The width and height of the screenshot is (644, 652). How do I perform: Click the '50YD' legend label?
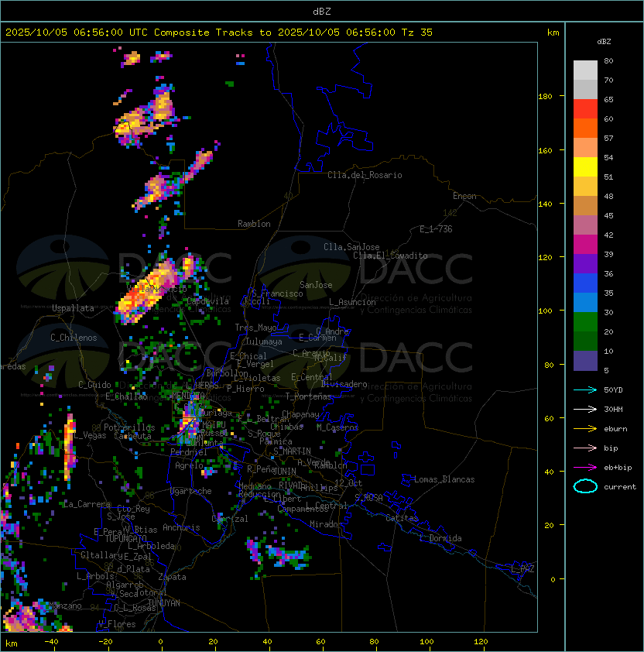(613, 389)
